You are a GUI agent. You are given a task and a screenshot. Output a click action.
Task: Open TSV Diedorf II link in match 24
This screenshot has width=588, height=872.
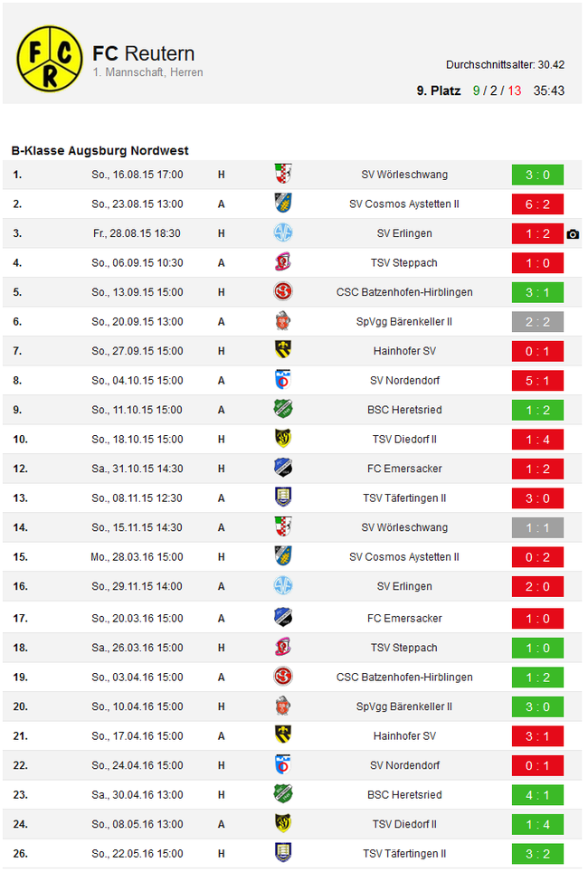click(404, 824)
